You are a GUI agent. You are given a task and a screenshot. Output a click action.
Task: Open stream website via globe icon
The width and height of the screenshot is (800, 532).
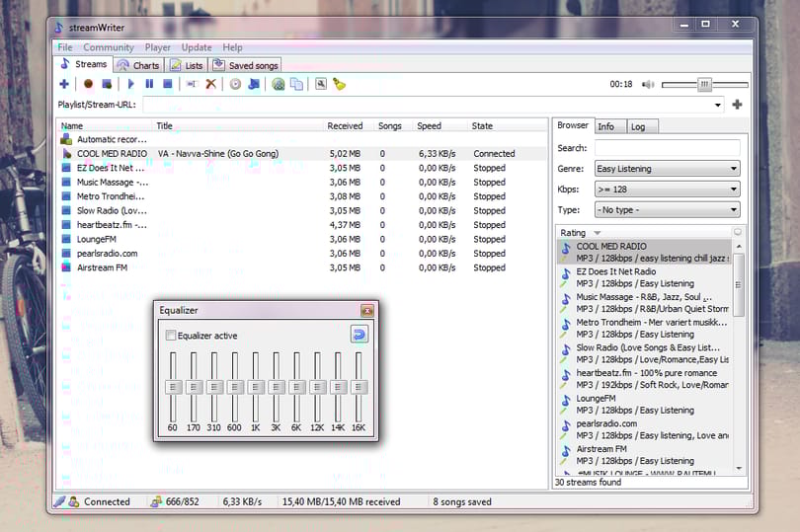279,84
